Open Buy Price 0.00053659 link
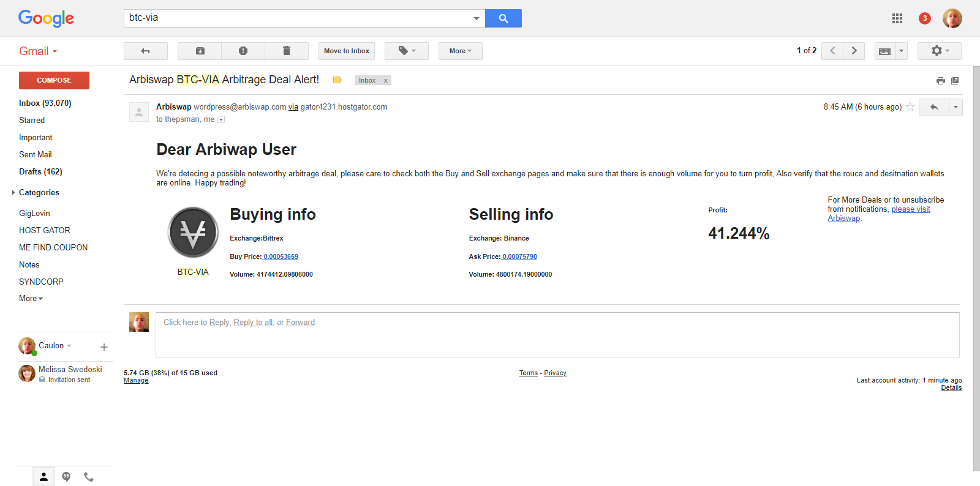This screenshot has width=980, height=486. tap(281, 257)
